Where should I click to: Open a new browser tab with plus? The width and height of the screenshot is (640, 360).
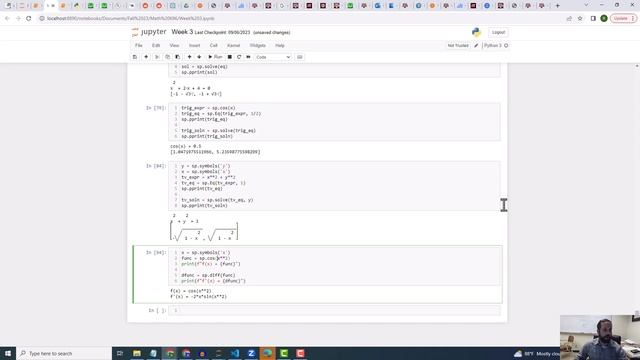click(x=558, y=6)
